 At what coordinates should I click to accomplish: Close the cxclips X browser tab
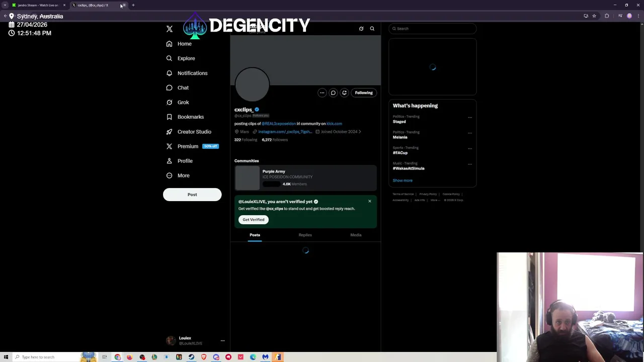coord(124,5)
